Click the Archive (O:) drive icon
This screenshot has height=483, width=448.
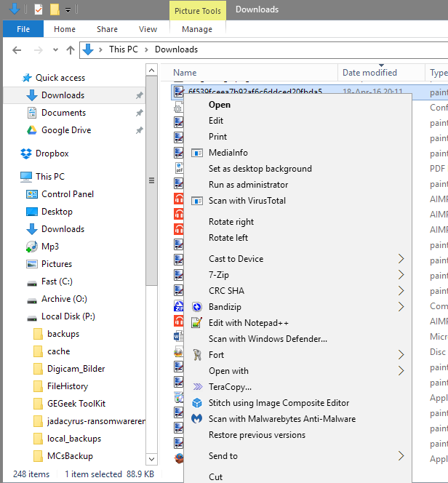coord(32,300)
